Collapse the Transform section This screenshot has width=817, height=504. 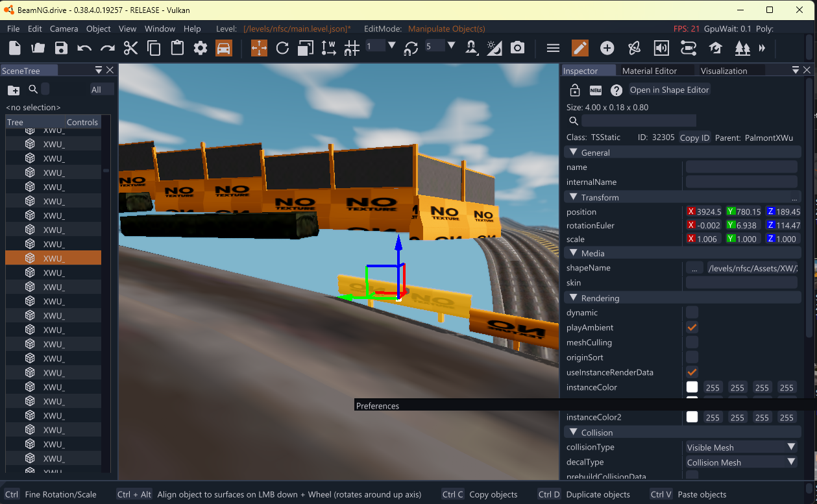tap(574, 197)
